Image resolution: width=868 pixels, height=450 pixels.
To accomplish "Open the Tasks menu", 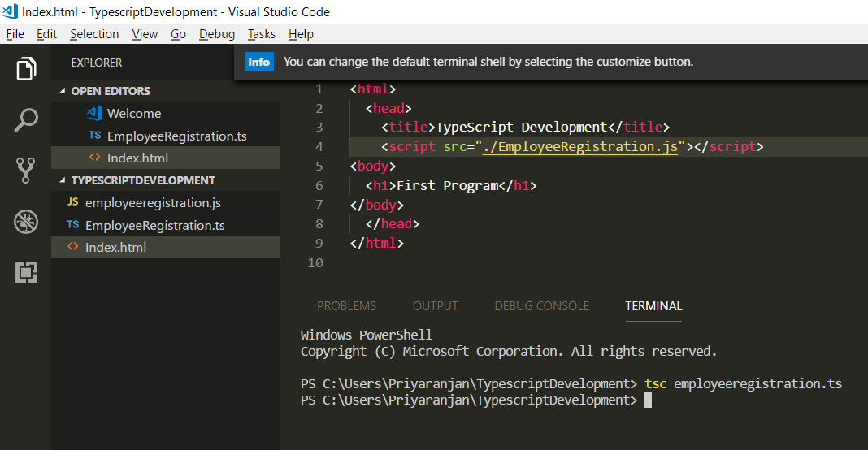I will [261, 34].
